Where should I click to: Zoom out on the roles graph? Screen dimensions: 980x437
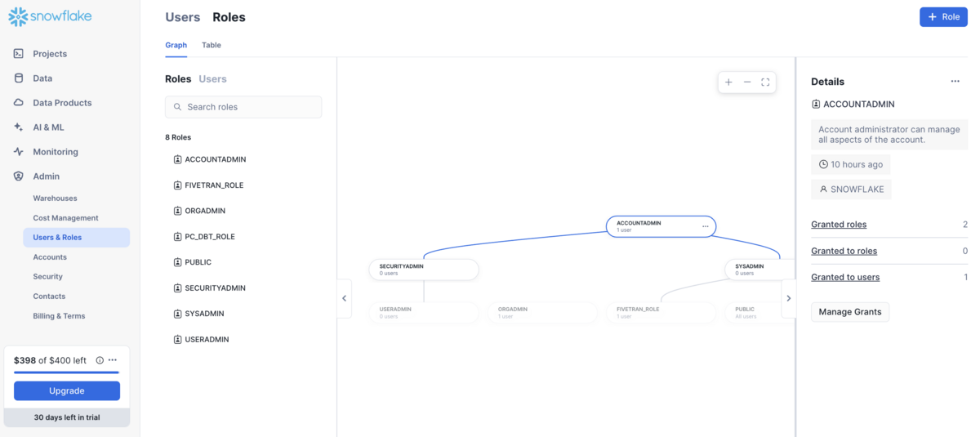pyautogui.click(x=747, y=82)
